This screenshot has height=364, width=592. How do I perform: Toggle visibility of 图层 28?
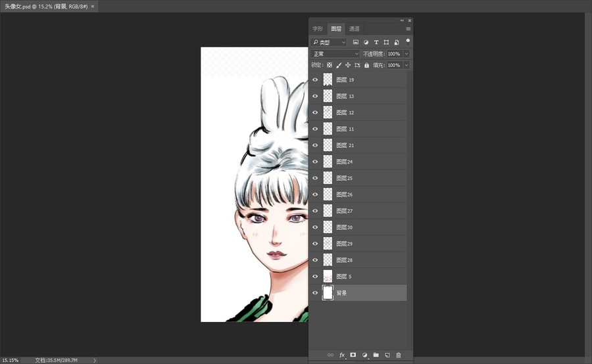point(315,260)
